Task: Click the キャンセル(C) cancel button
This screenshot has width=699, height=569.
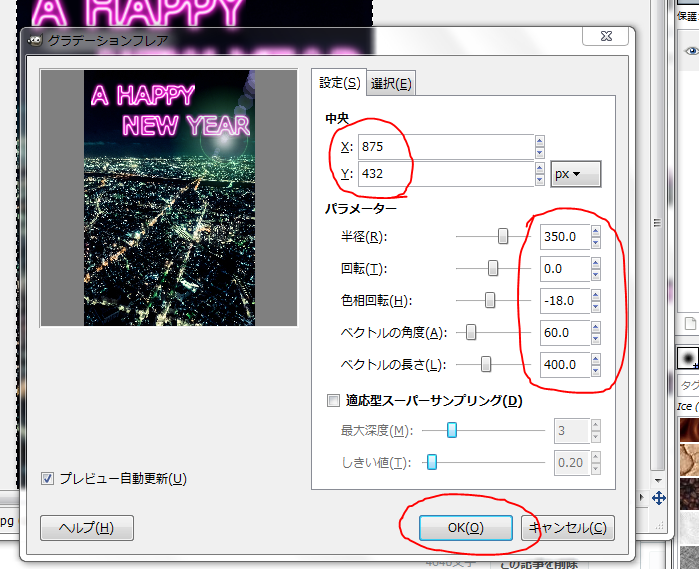Action: [x=567, y=528]
